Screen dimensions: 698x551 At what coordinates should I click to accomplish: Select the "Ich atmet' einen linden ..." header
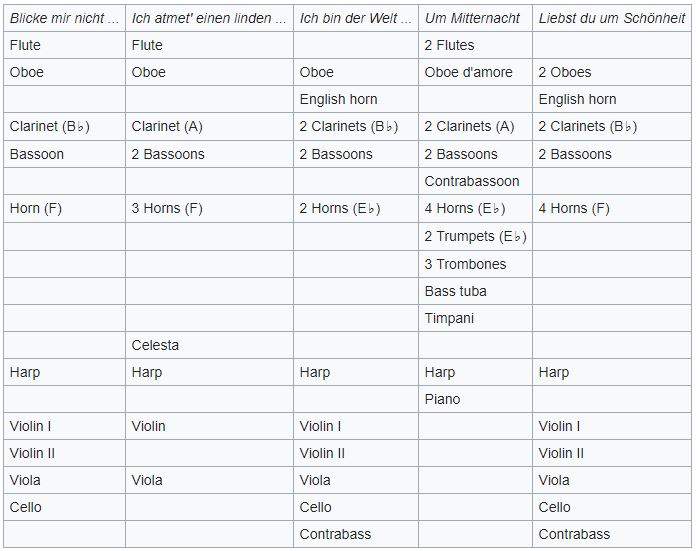pos(209,18)
